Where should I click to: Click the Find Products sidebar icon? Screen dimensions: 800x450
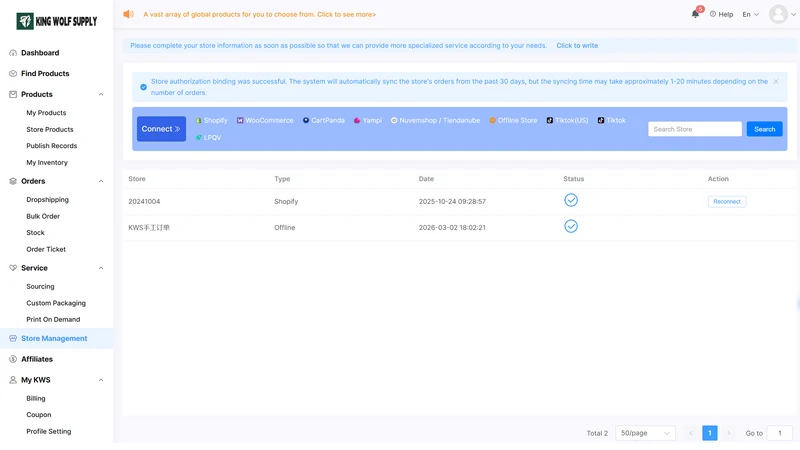coord(13,73)
